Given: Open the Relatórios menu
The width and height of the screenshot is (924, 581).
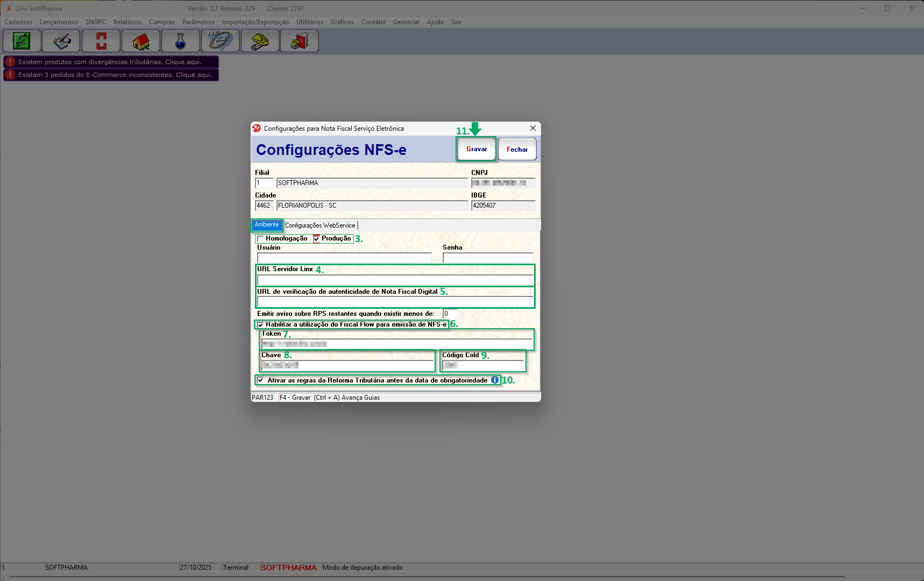Looking at the screenshot, I should [127, 22].
